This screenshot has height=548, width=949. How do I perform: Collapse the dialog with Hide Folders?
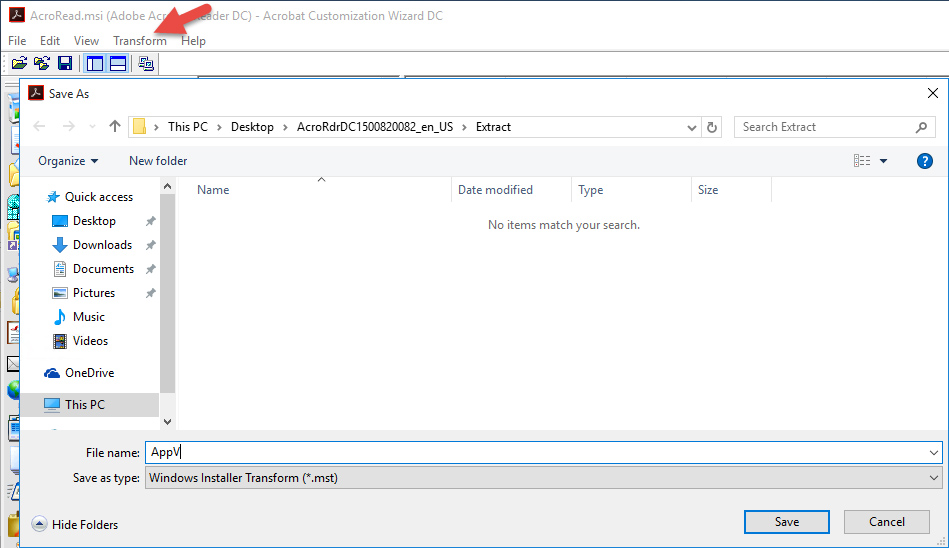coord(75,524)
